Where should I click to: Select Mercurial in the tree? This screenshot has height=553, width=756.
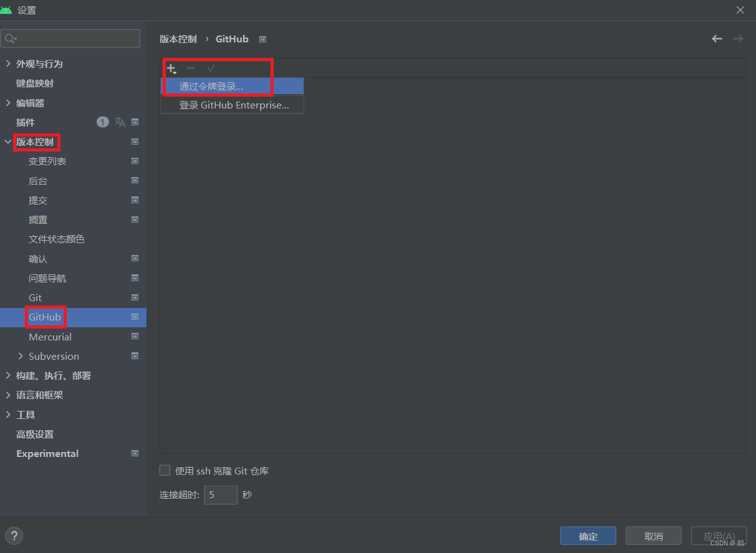50,337
